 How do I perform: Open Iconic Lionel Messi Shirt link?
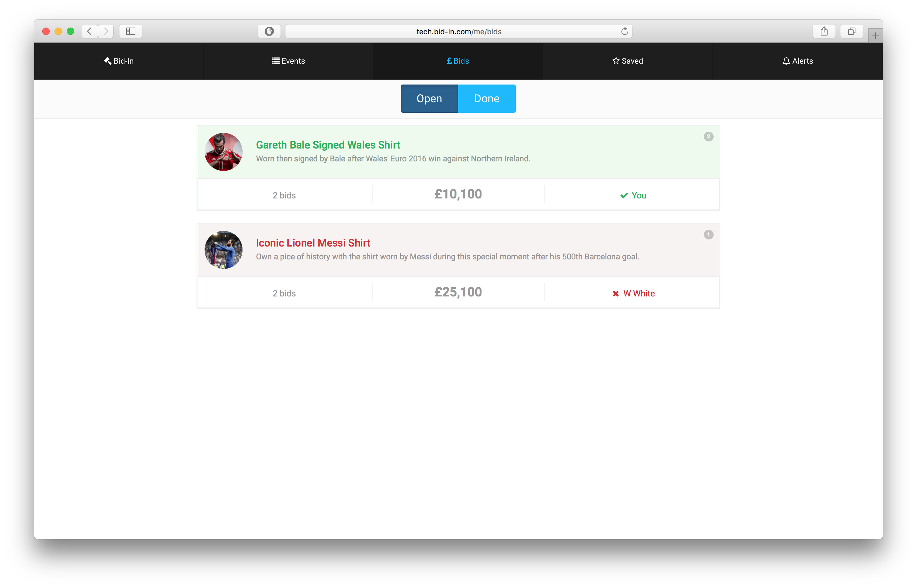[313, 243]
